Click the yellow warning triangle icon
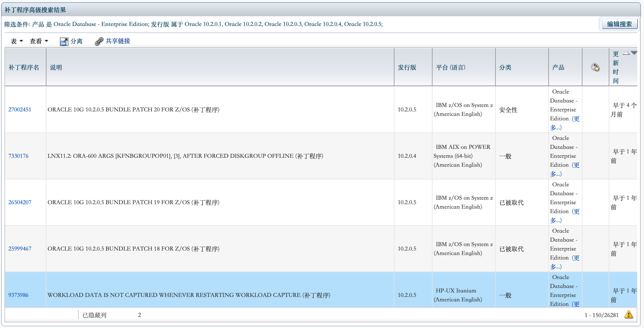Image resolution: width=644 pixels, height=328 pixels. (x=629, y=315)
